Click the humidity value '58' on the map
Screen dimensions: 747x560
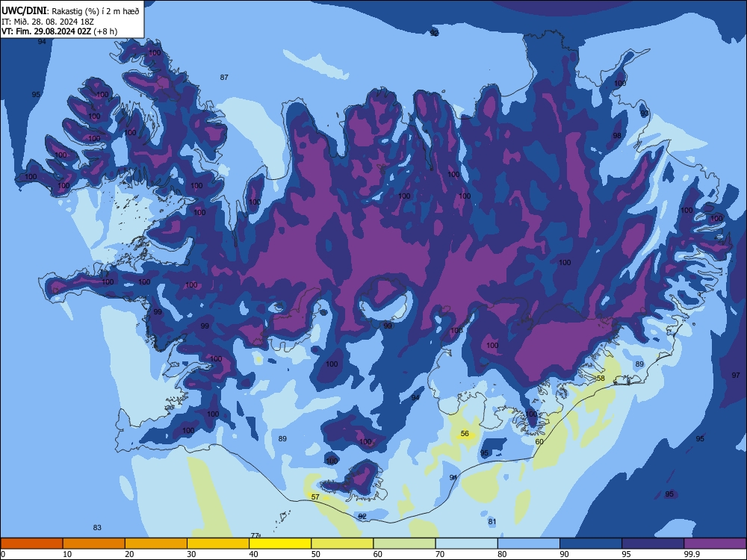coord(601,379)
